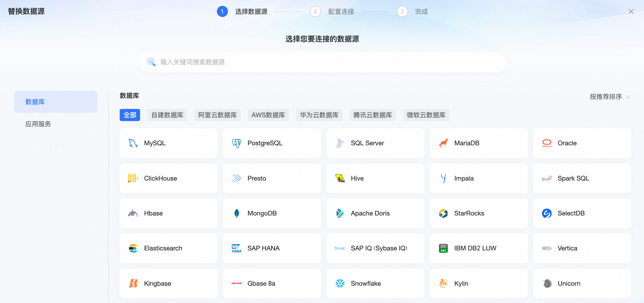
Task: Choose the SAP IQ (Sybase IQ) label text
Action: tap(379, 248)
